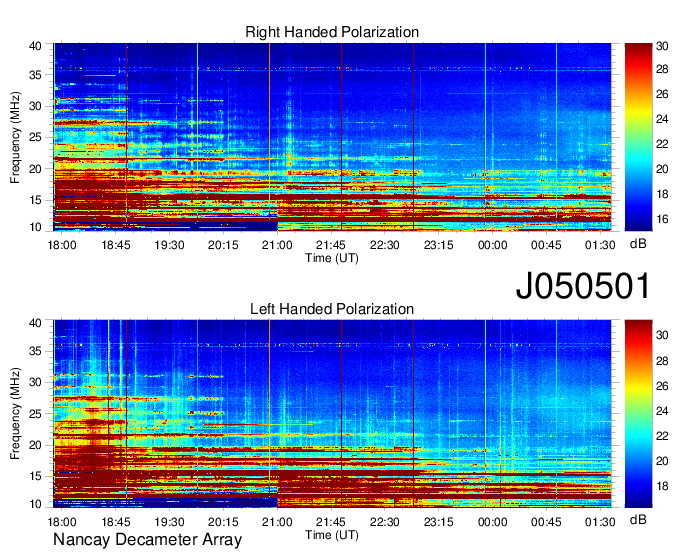
Task: Click the 18 dB value on lower color bar
Action: point(662,486)
